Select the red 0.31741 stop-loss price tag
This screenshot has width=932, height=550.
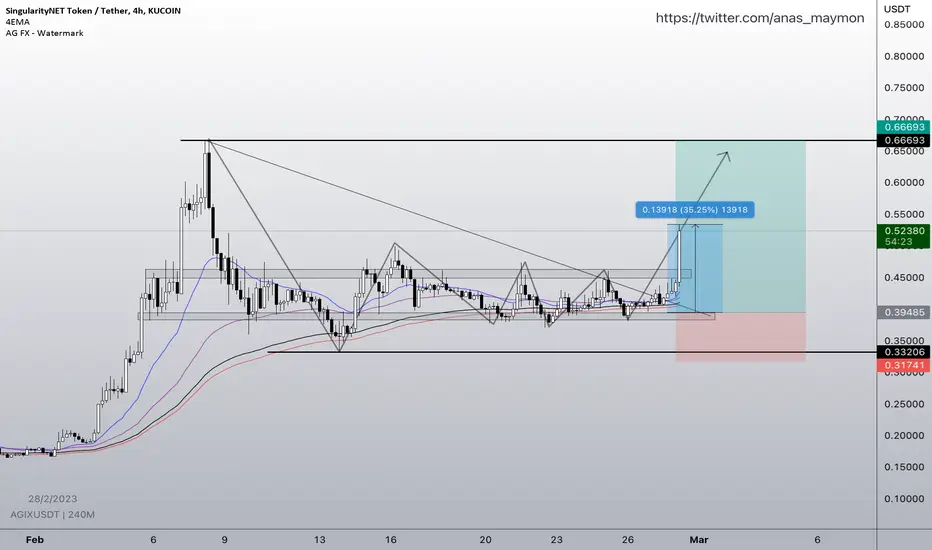click(903, 365)
